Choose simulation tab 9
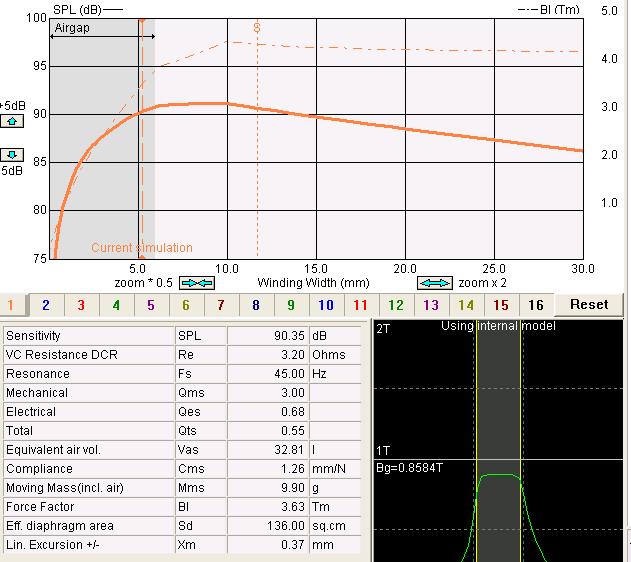Viewport: 631px width, 562px height. (x=291, y=305)
